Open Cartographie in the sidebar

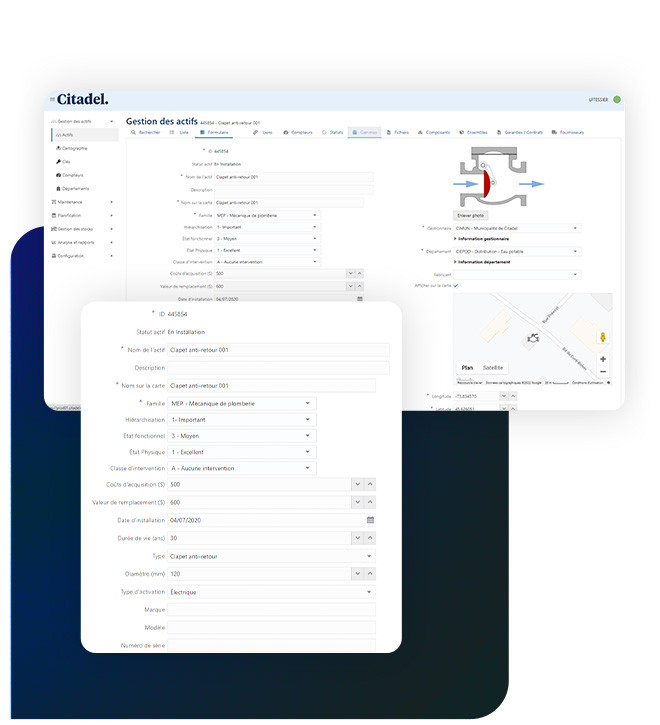72,148
